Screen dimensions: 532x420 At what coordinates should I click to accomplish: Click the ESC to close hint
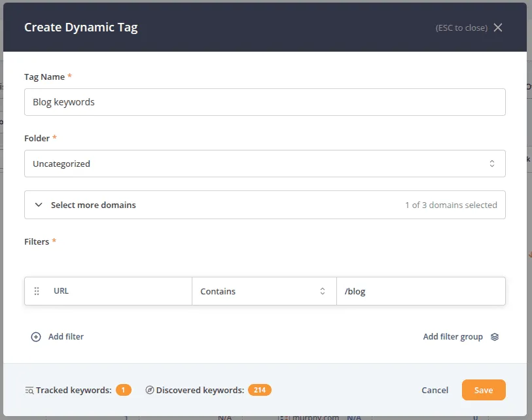coord(461,28)
